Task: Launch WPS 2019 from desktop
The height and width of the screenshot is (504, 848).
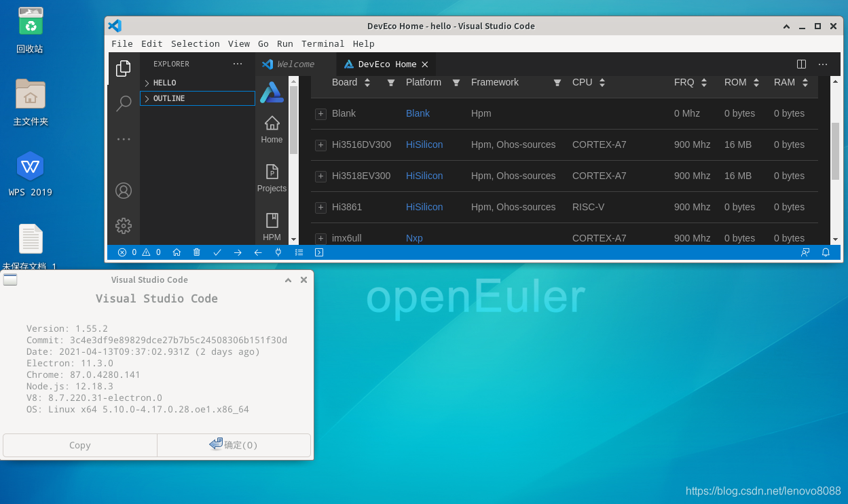Action: [x=31, y=174]
